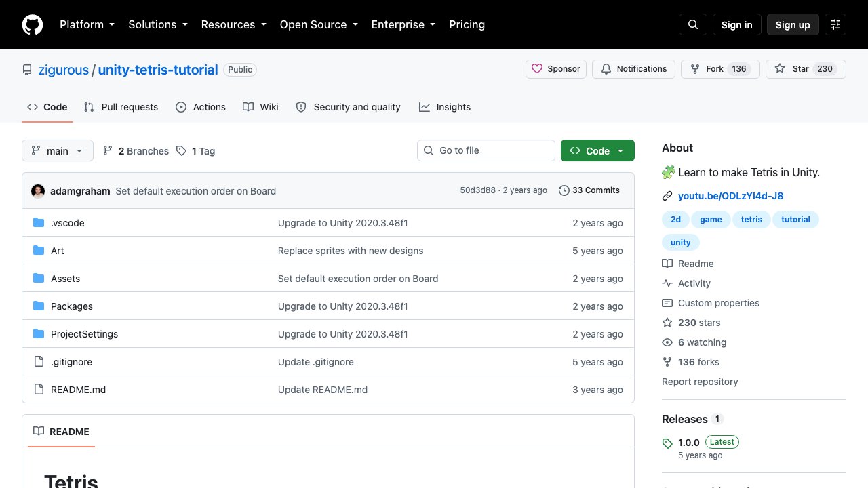Open the unity-tetris-tutorial repository link
Screen dimensions: 868x488
pos(158,70)
